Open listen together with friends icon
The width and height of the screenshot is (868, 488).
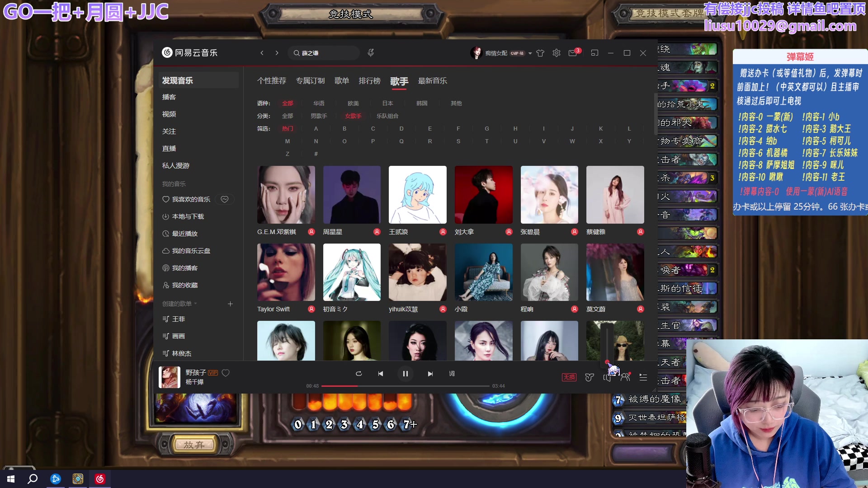pos(625,377)
